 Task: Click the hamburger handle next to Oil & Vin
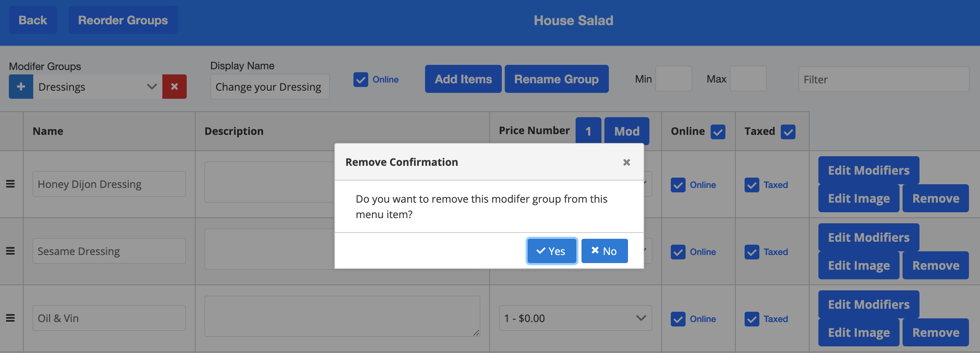[10, 318]
